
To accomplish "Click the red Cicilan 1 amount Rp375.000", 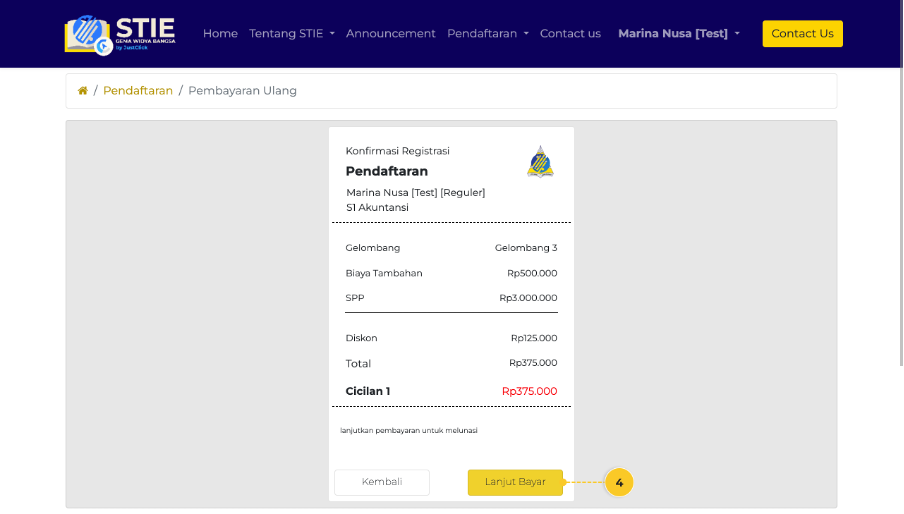I will pos(529,391).
